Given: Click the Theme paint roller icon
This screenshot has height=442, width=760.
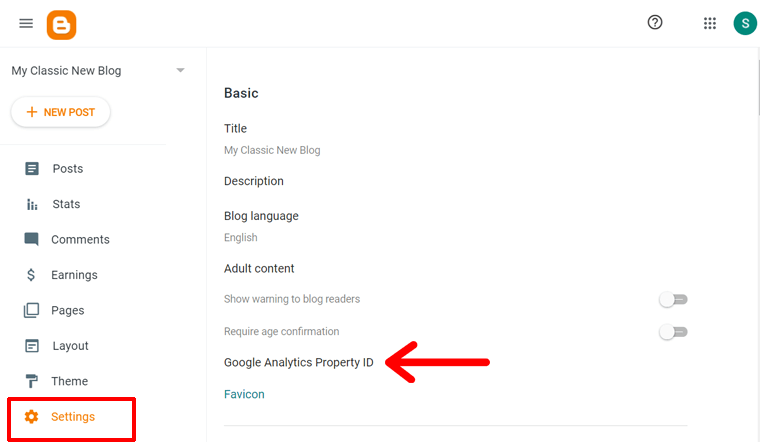Looking at the screenshot, I should coord(32,381).
